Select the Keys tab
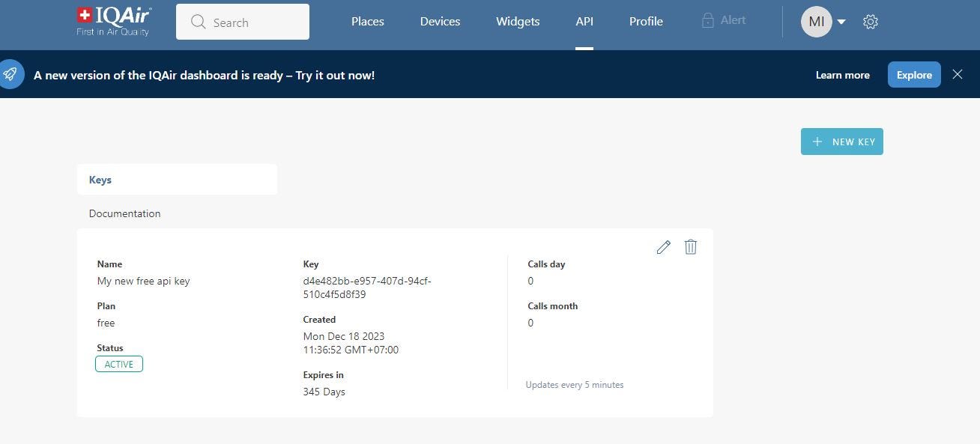This screenshot has width=980, height=444. click(x=177, y=180)
